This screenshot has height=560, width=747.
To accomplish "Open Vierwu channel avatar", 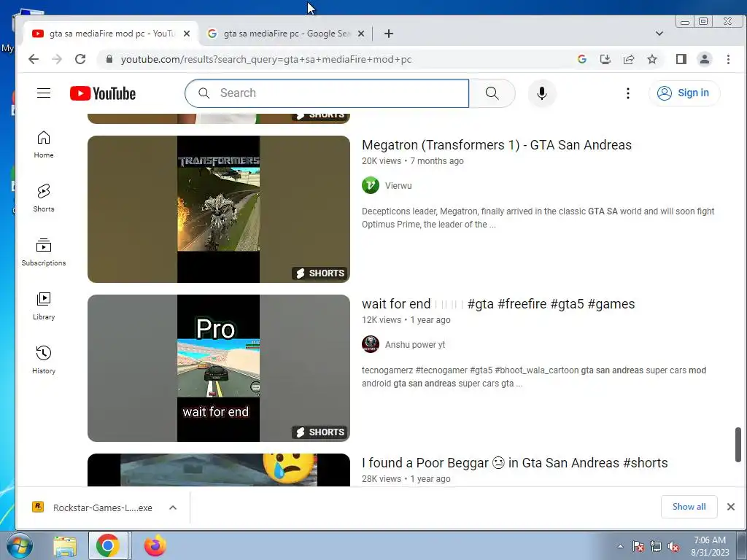I will pyautogui.click(x=370, y=185).
